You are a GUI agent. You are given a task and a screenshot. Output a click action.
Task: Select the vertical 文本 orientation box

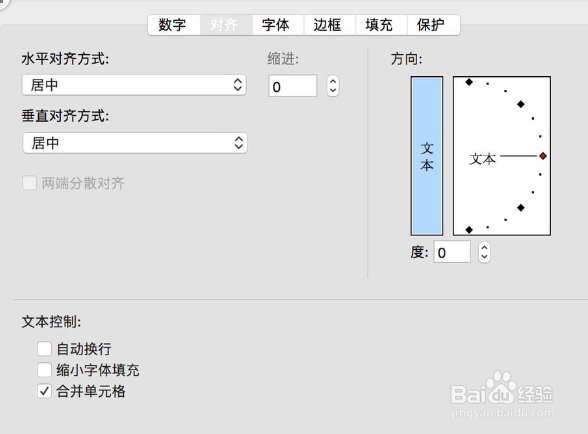[x=427, y=156]
